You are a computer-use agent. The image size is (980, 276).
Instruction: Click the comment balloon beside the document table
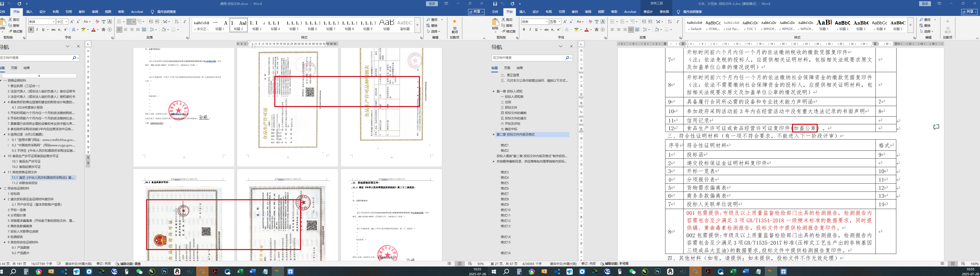coord(936,127)
